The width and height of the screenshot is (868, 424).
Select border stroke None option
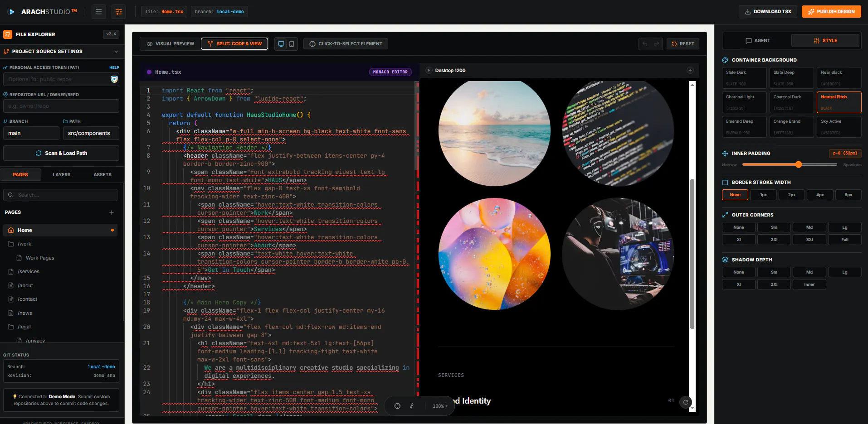point(735,195)
